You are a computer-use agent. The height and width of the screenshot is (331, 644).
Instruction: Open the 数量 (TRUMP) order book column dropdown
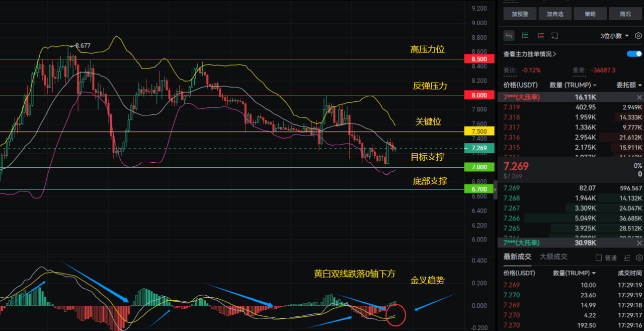(573, 85)
